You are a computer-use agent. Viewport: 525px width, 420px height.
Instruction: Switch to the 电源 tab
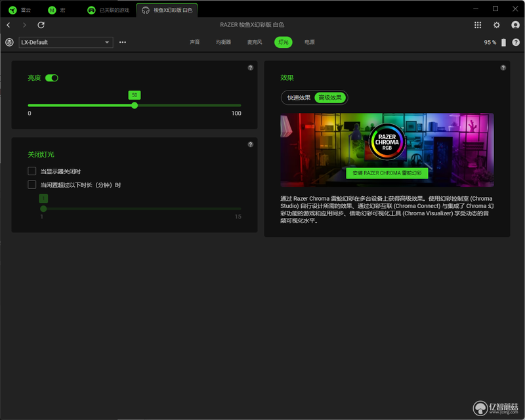pos(309,42)
